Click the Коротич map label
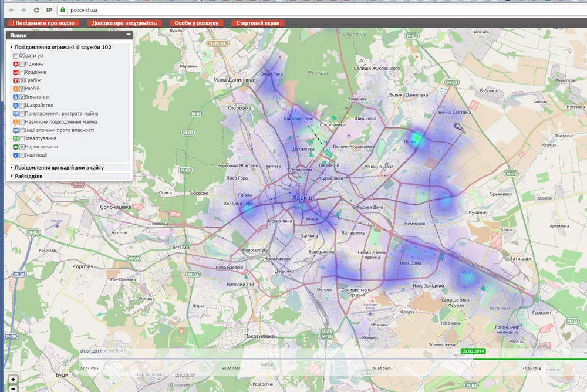 [x=83, y=266]
